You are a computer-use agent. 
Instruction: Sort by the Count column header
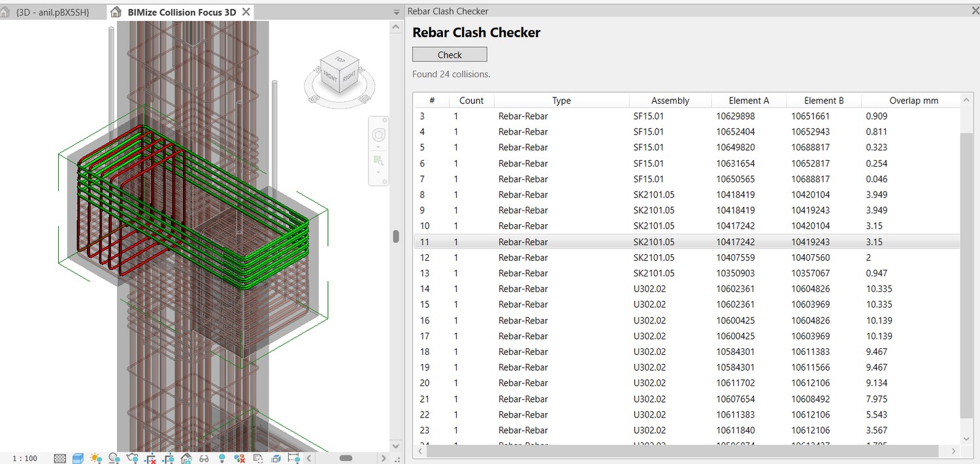point(471,101)
